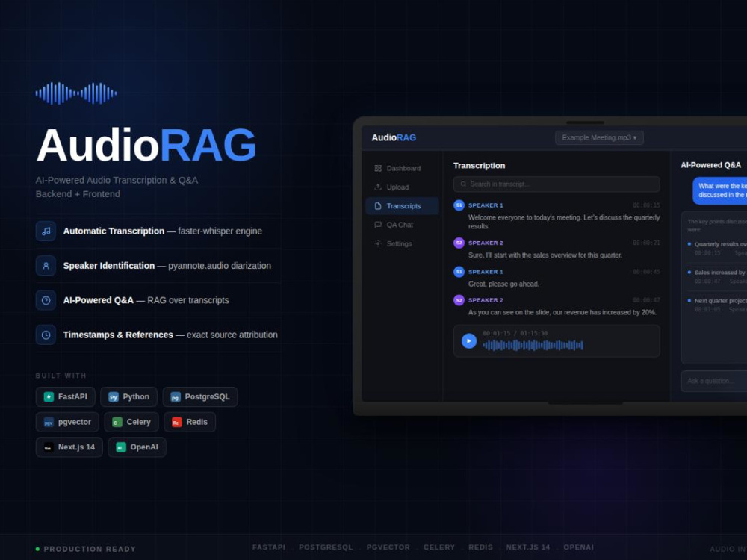747x560 pixels.
Task: Click S1 avatar beside 'Great, please go ahead'
Action: coord(459,272)
